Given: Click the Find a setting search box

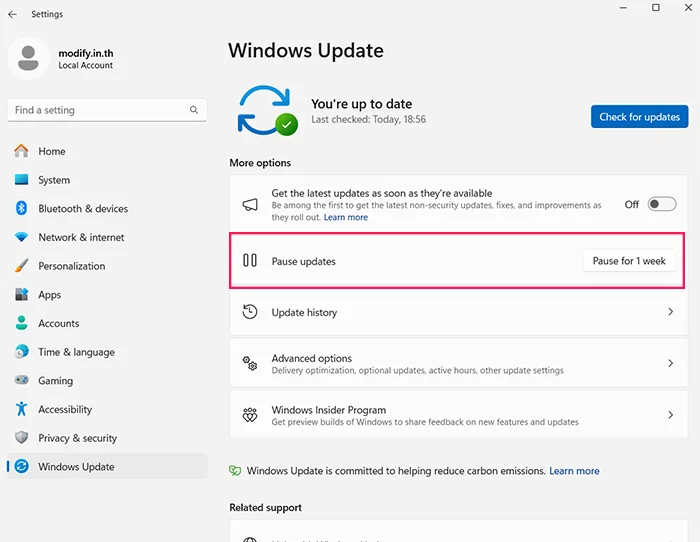Looking at the screenshot, I should [107, 110].
